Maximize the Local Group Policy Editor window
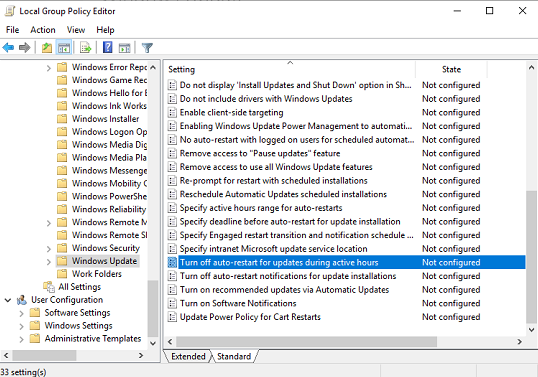 pos(490,11)
